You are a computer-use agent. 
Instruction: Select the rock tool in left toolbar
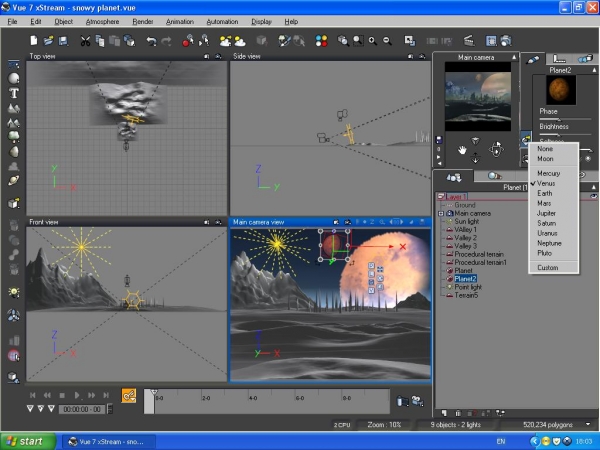[14, 152]
